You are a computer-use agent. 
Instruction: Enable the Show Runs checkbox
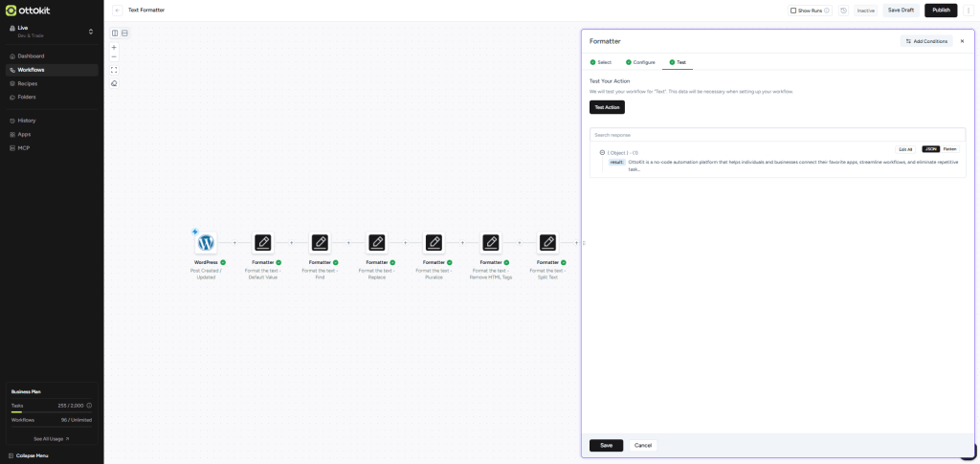point(793,11)
